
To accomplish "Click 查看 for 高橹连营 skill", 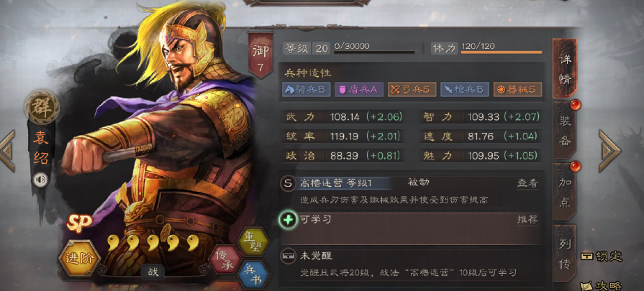I will 527,183.
